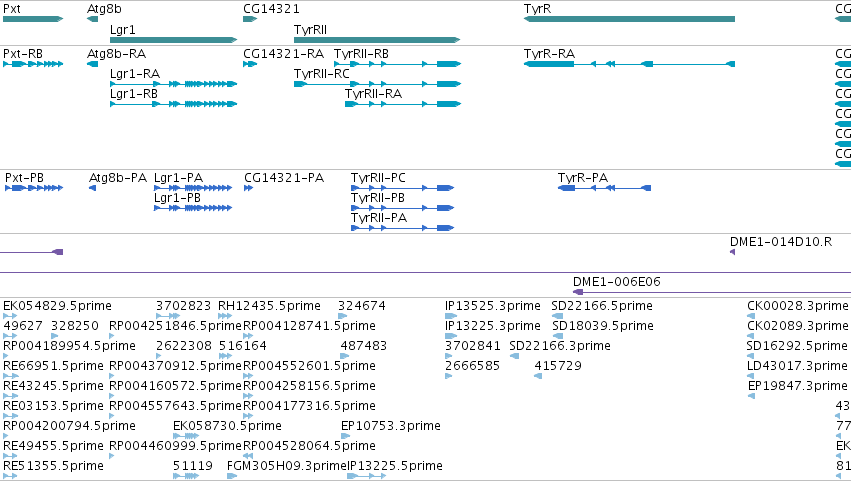Select the IP13225.5prime EST label

[x=395, y=467]
